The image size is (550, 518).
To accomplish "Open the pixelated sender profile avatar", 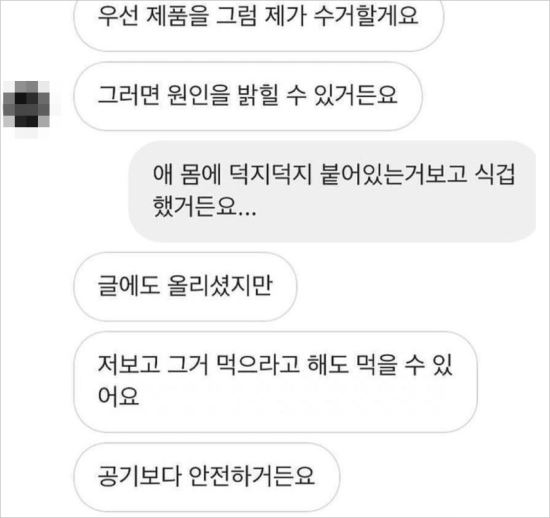I will (27, 104).
